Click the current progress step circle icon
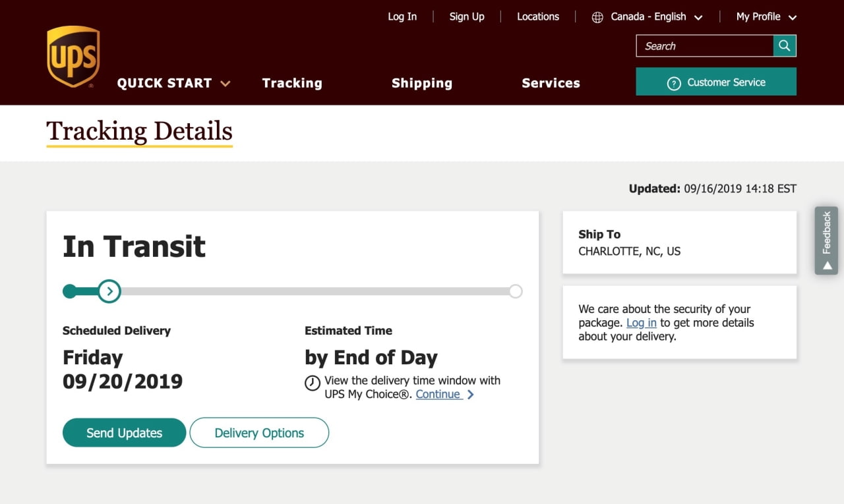844x504 pixels. point(109,291)
